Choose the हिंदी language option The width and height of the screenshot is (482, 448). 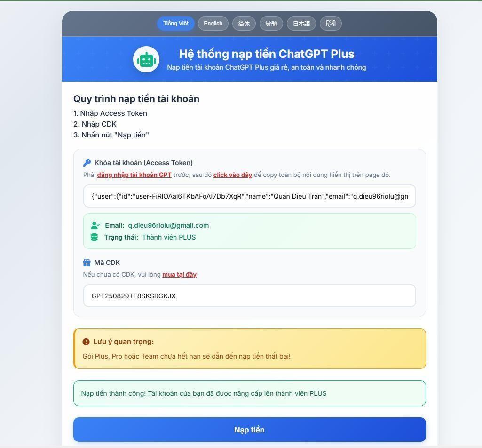(x=331, y=24)
